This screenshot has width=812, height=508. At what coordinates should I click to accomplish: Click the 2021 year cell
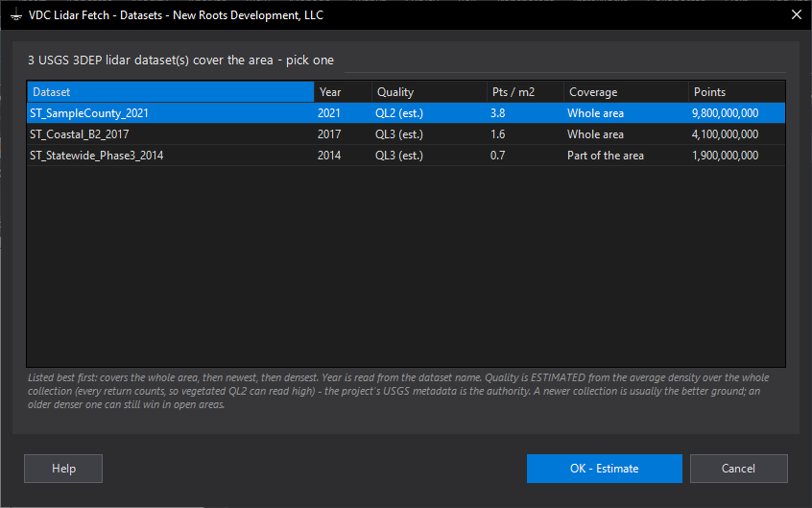(329, 113)
